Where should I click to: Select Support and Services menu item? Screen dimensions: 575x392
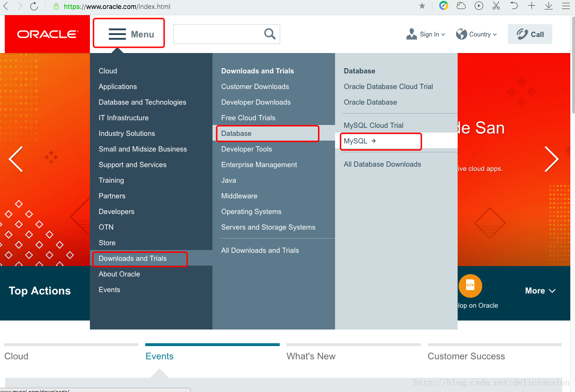pyautogui.click(x=133, y=165)
